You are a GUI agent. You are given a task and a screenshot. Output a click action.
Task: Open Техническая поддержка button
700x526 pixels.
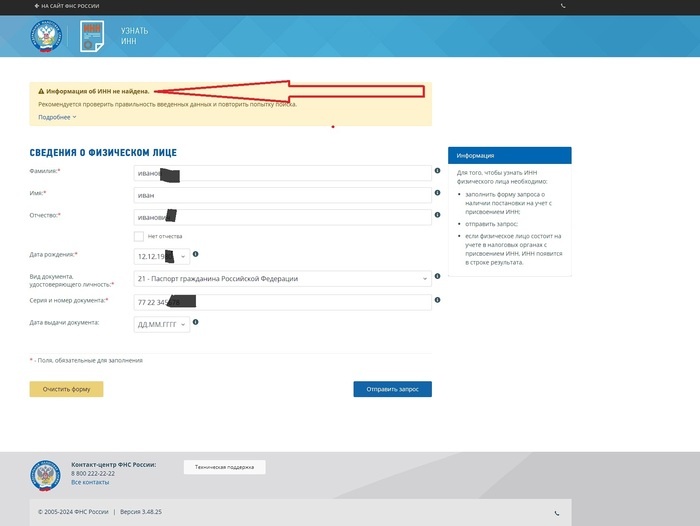tap(225, 467)
